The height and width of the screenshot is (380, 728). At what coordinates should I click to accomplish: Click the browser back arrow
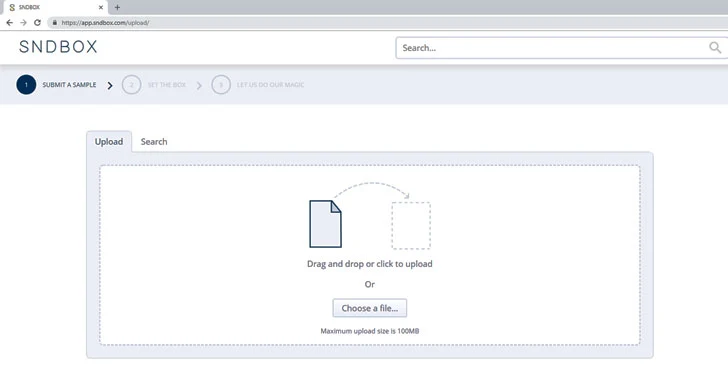10,22
